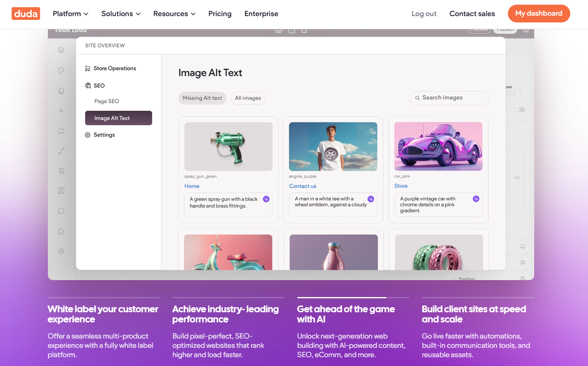Expand the Solutions menu
Screen dimensions: 588x366
point(121,14)
